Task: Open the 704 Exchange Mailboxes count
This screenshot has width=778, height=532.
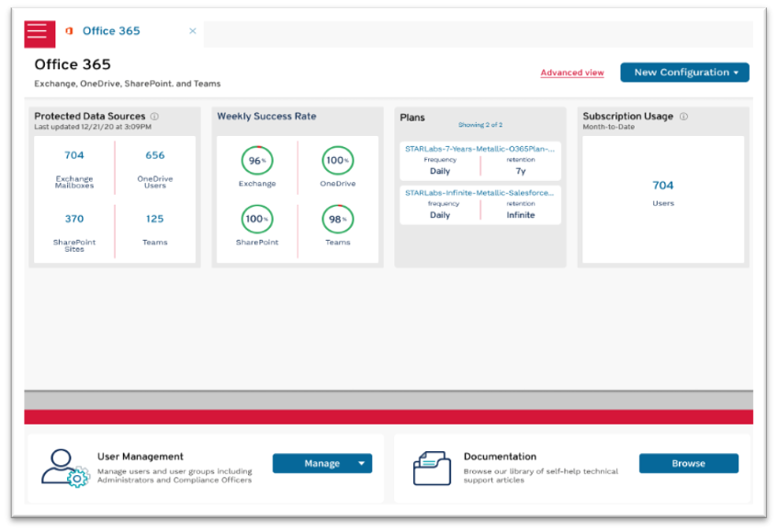Action: [73, 155]
